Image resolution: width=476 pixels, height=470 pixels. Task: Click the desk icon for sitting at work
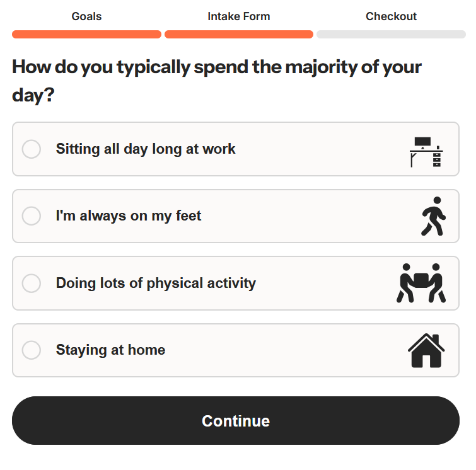pos(426,152)
